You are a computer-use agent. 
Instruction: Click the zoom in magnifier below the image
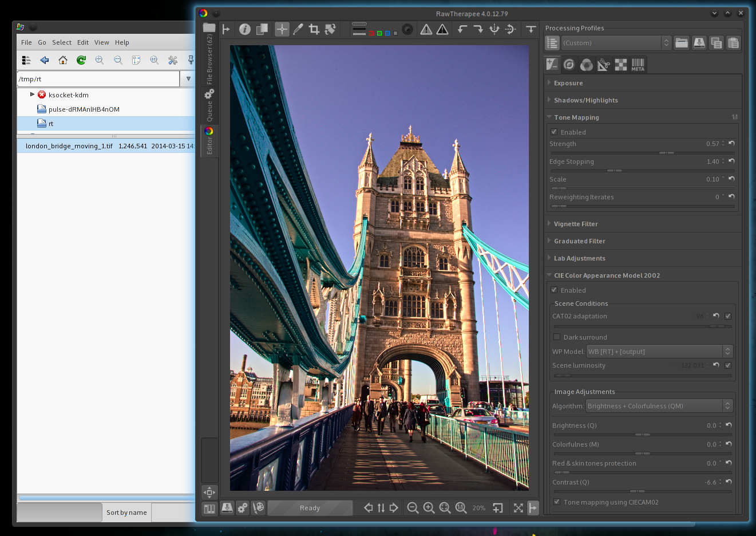(429, 508)
